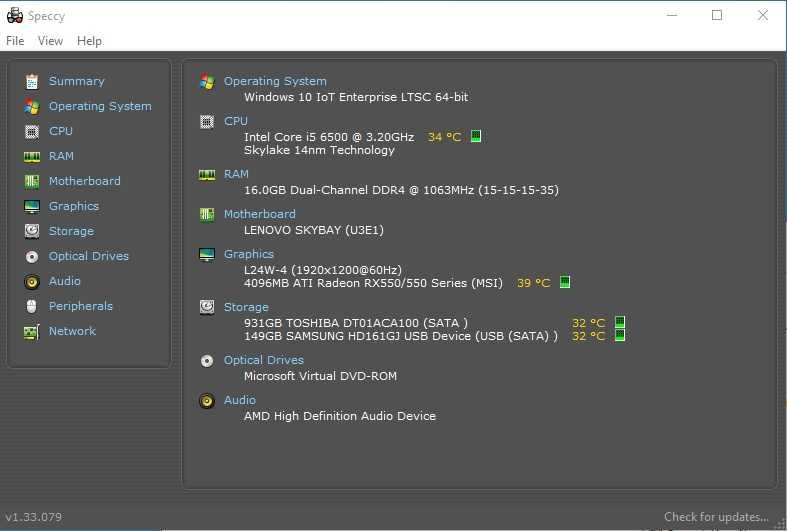This screenshot has width=787, height=531.
Task: Click TOSHIBA drive temperature indicator icon
Action: tap(620, 322)
